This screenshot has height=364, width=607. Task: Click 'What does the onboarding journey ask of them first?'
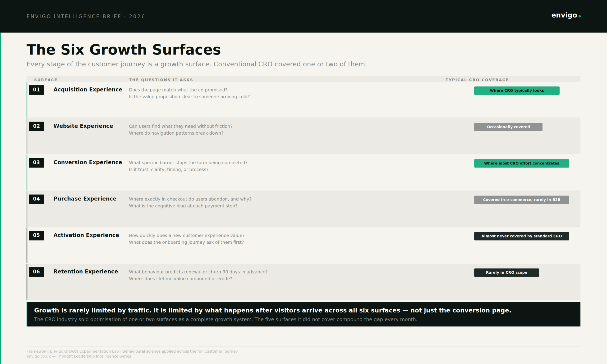click(x=186, y=242)
